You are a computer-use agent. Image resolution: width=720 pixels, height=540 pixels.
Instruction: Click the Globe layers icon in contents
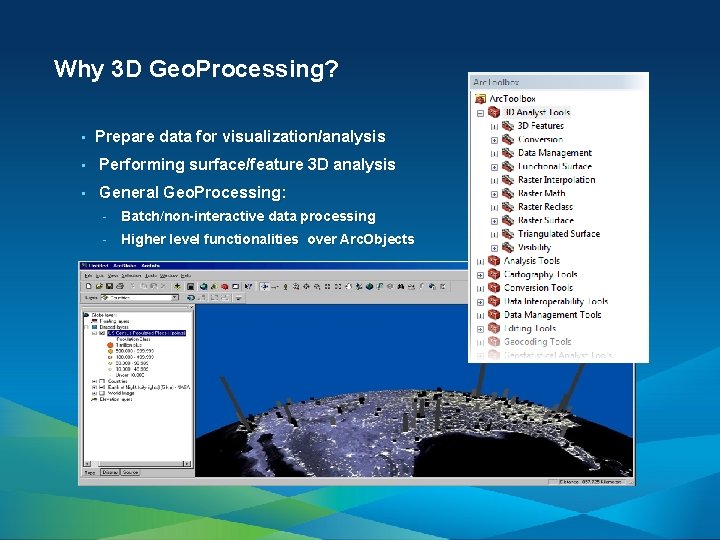(86, 315)
